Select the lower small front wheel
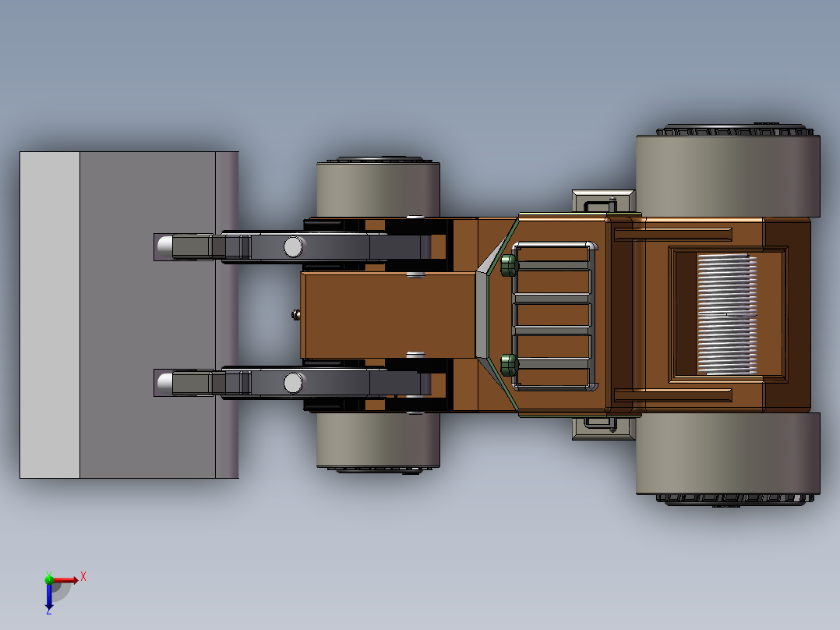This screenshot has height=630, width=840. 378,442
